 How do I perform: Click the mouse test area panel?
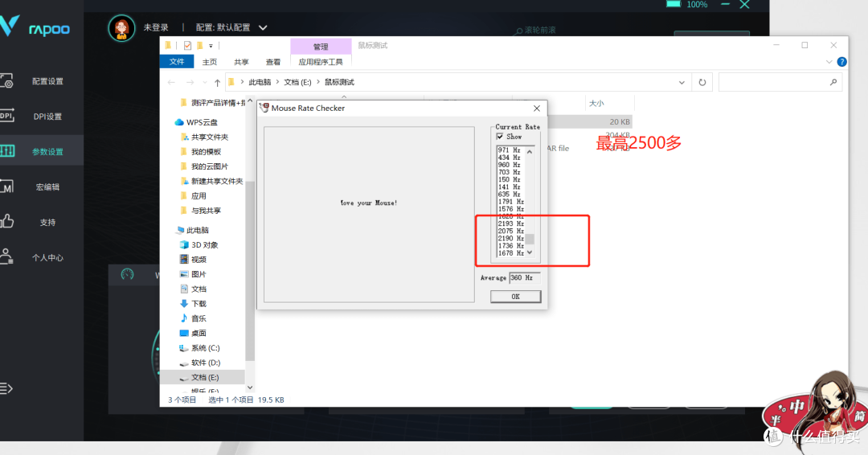coord(369,215)
